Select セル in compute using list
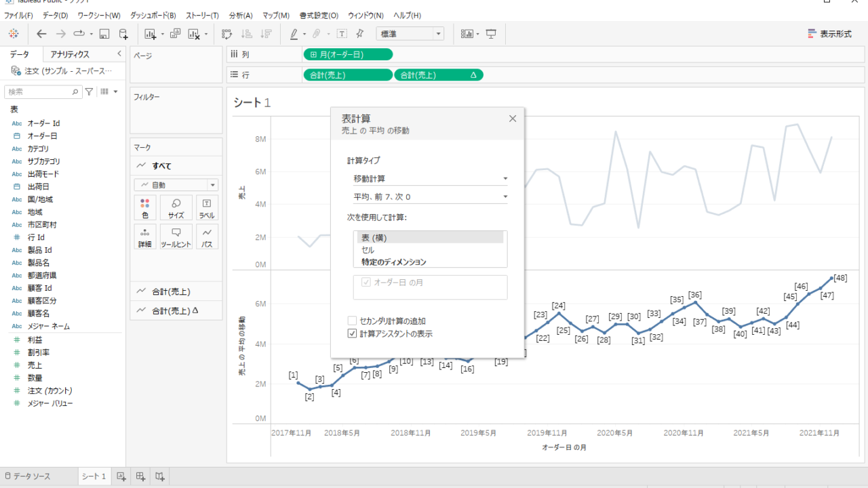The image size is (868, 488). 430,250
